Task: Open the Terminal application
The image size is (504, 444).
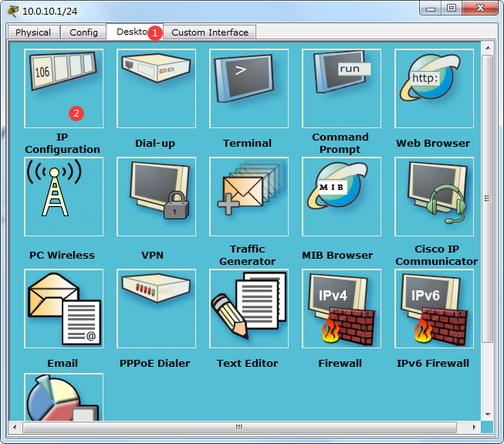Action: [x=249, y=88]
